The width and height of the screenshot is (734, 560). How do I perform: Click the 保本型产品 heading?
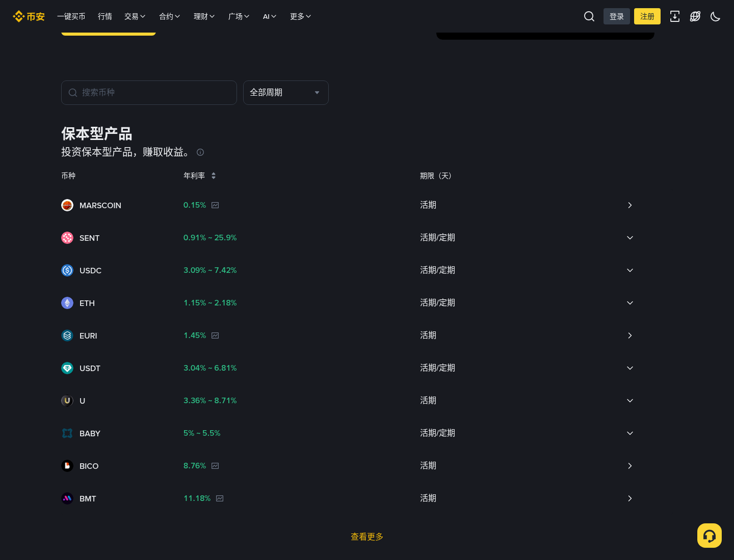tap(96, 134)
